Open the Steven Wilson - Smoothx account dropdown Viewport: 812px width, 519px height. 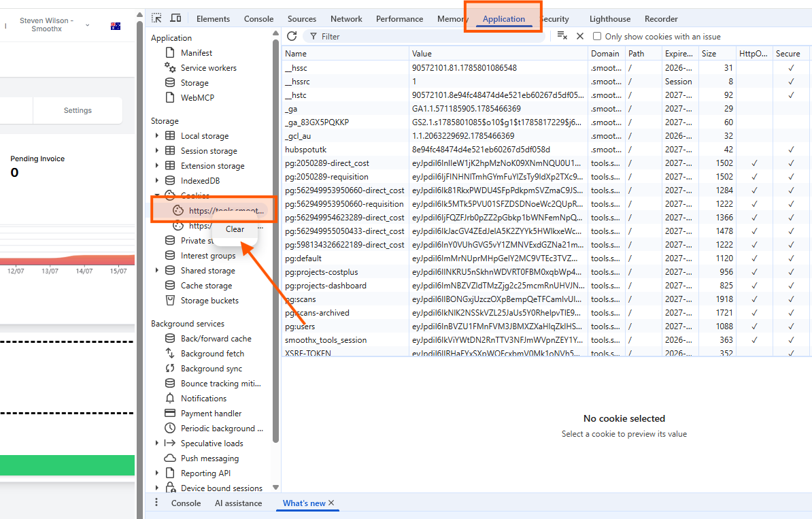point(54,25)
